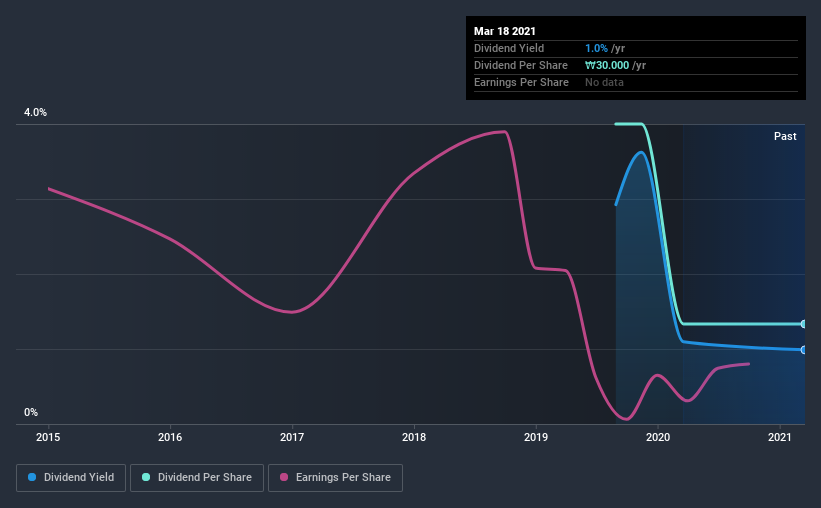Screen dimensions: 821x508
Task: Click the blue Dividend Yield legend dot
Action: point(32,477)
